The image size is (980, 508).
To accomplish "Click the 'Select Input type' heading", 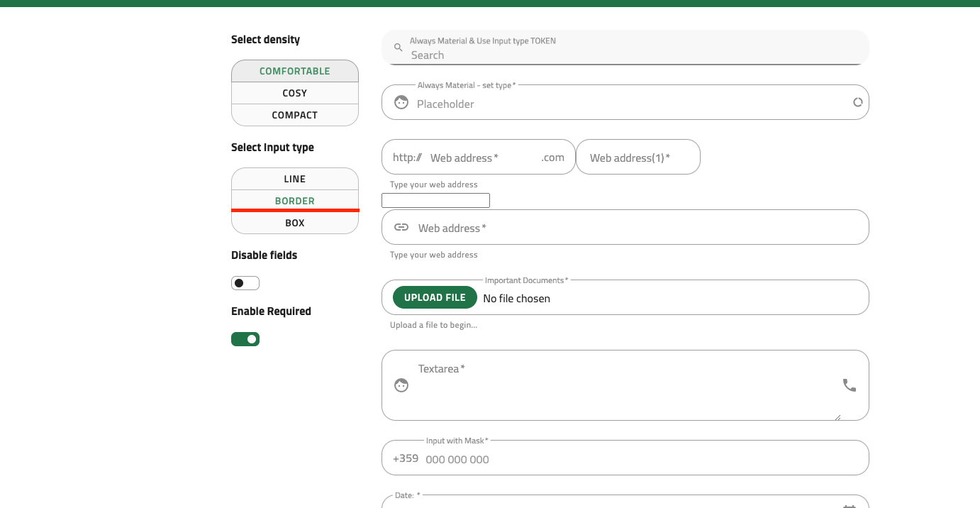I will pyautogui.click(x=272, y=148).
